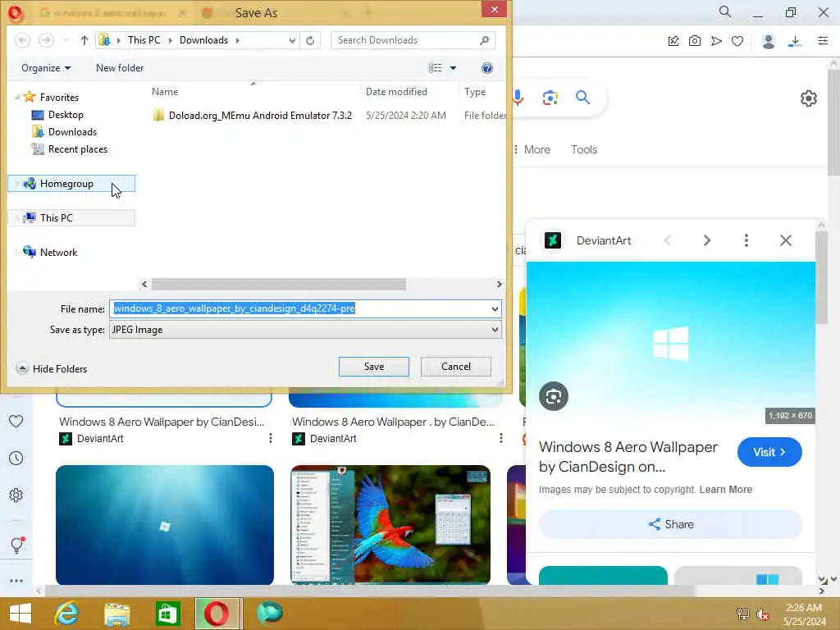Select Desktop in Favorites
Screen dimensions: 840x630
coord(66,115)
